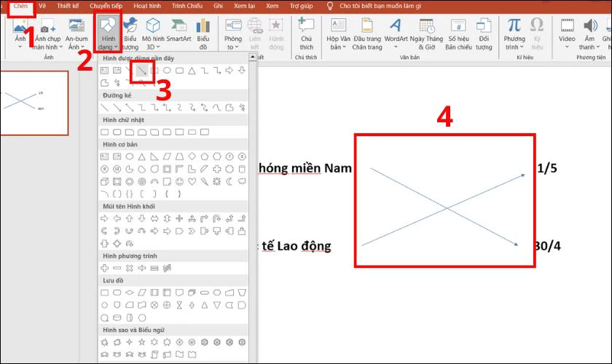612x364 pixels.
Task: Open the Vẽ (Draw) tab
Action: (x=42, y=6)
